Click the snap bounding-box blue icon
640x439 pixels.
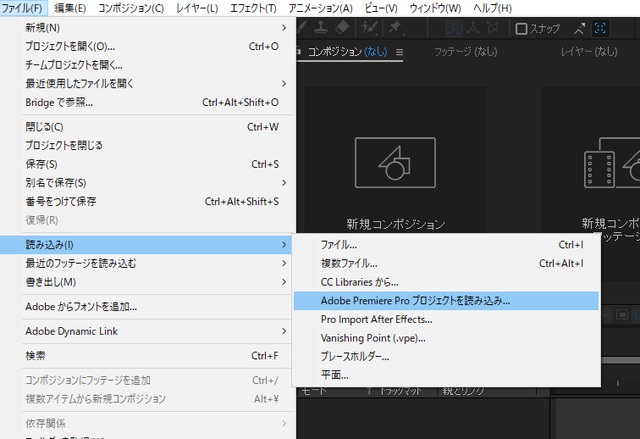coord(600,28)
